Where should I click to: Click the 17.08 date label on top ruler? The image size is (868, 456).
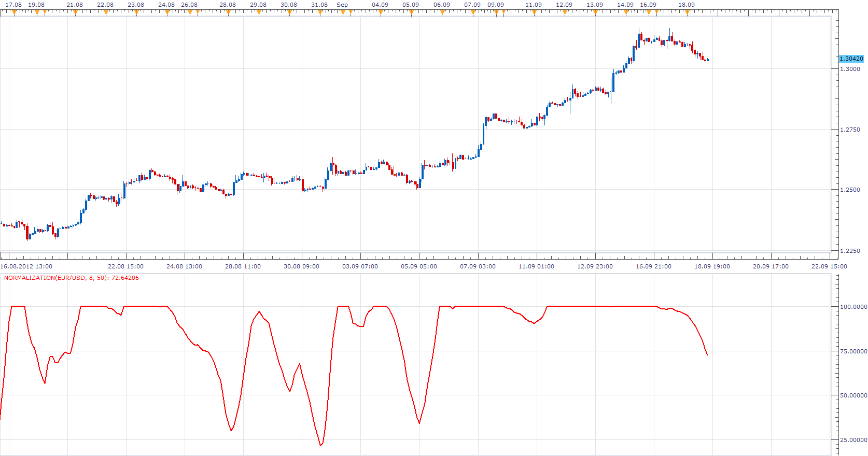click(13, 5)
